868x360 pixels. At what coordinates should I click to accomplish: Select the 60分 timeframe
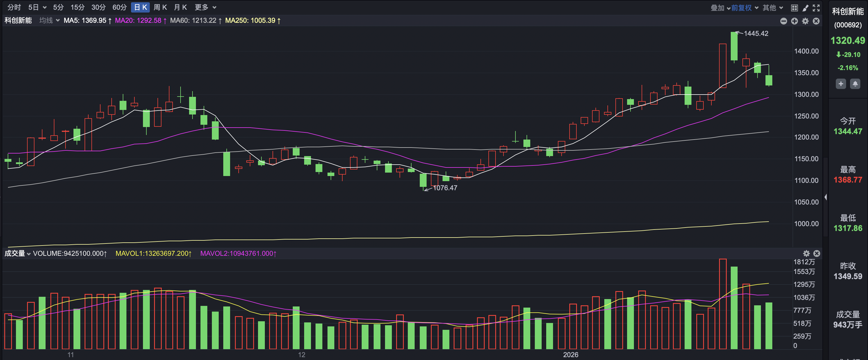pos(119,7)
